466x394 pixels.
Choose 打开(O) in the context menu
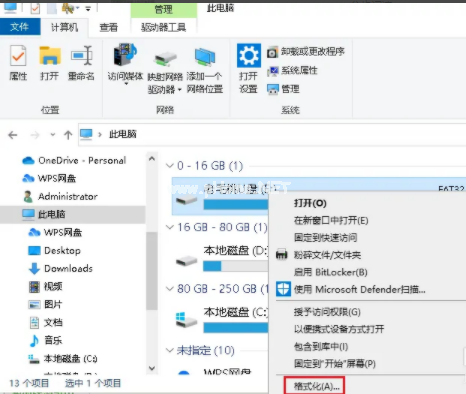pos(310,203)
